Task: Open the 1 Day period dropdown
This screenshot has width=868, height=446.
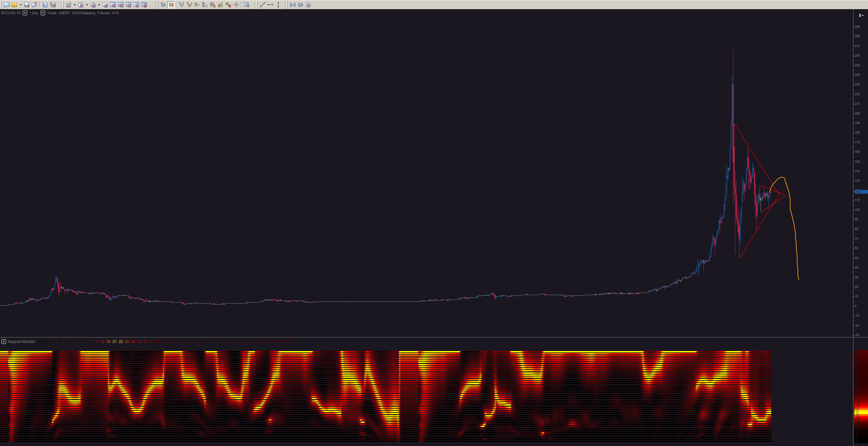Action: point(43,13)
